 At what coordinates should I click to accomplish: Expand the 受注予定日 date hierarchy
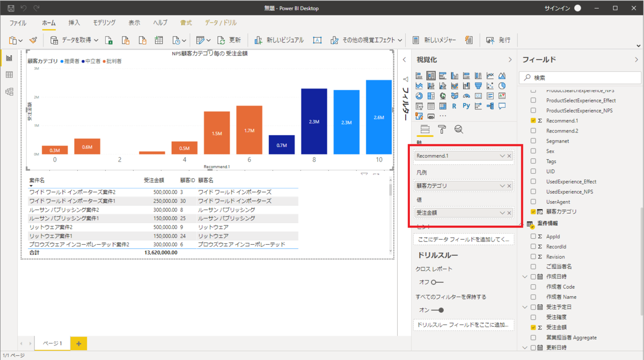pos(525,307)
